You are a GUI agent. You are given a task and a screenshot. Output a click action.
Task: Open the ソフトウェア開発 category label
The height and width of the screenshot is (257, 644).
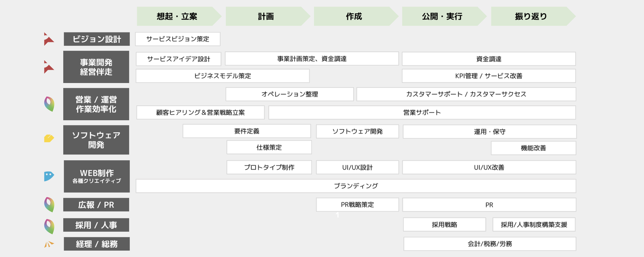(x=96, y=139)
